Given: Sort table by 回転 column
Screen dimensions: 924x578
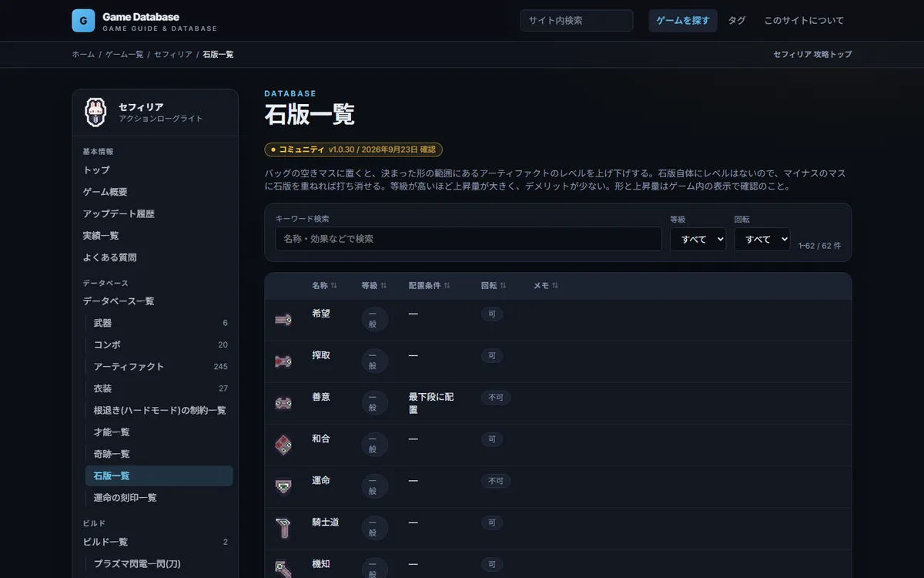Looking at the screenshot, I should (x=494, y=285).
